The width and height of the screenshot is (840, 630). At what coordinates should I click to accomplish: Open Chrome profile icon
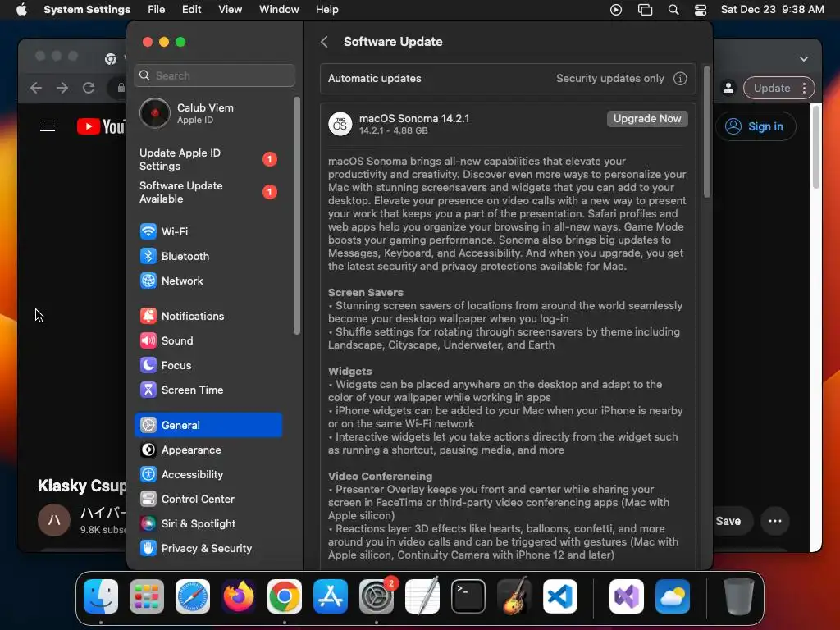(x=728, y=88)
